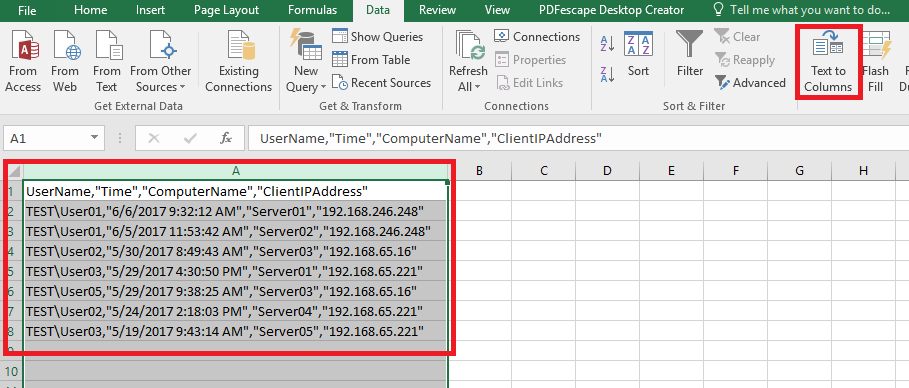
Task: Switch to the Home tab
Action: point(90,10)
